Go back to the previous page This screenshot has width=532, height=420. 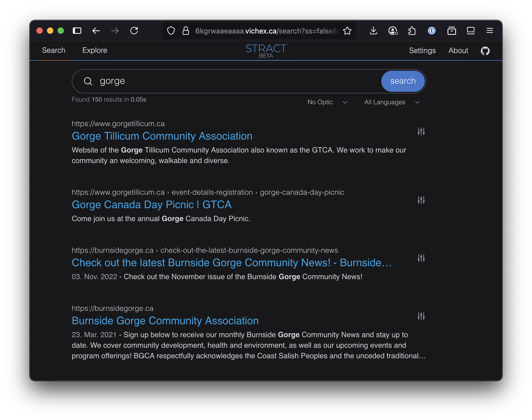pyautogui.click(x=96, y=31)
